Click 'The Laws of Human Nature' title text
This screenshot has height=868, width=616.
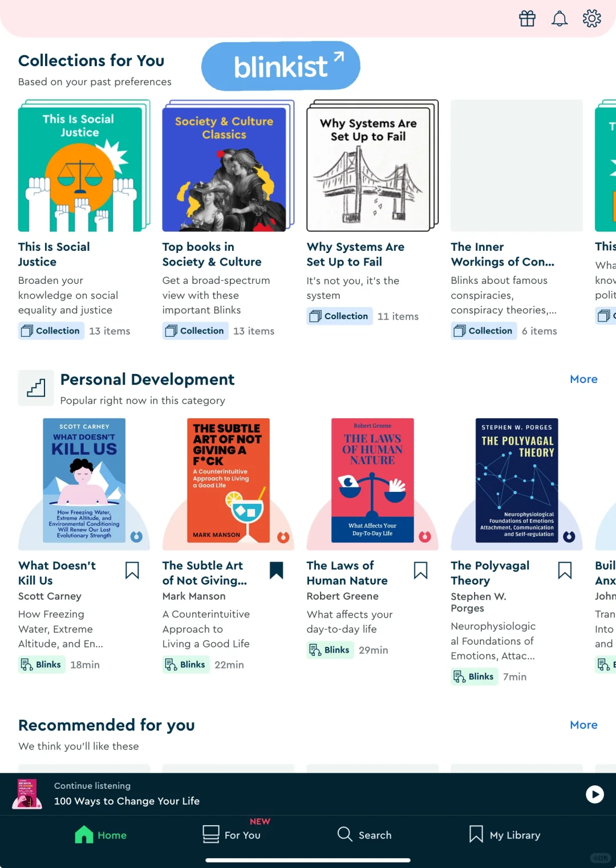click(347, 573)
